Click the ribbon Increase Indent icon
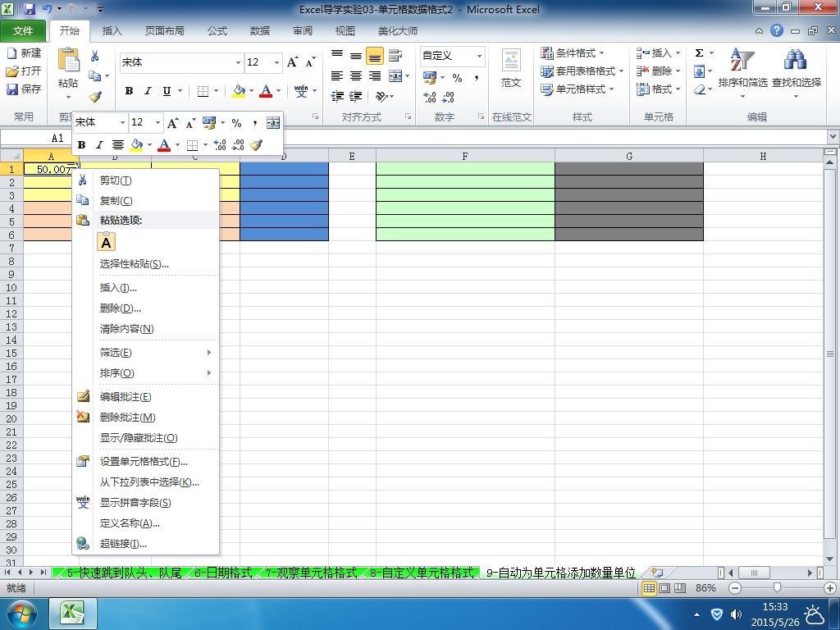This screenshot has width=840, height=630. [356, 97]
